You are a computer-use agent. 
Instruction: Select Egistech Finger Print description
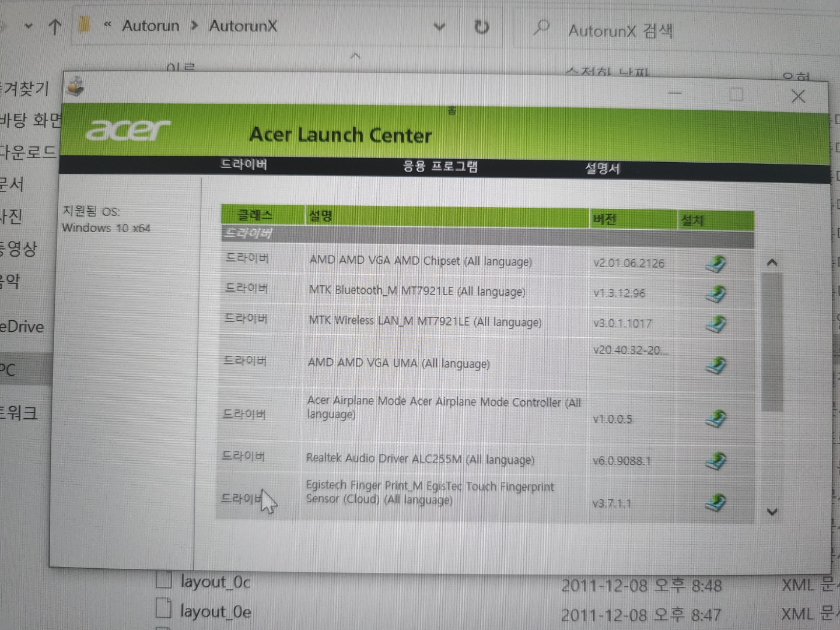430,492
